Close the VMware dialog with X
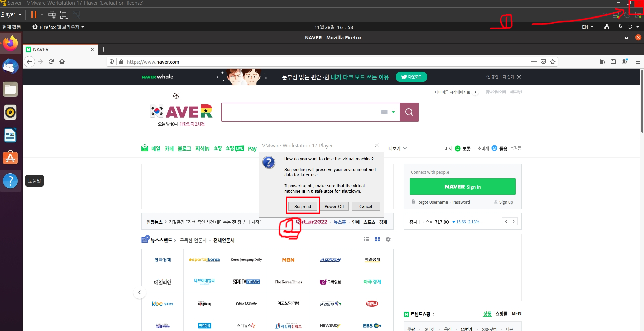The width and height of the screenshot is (644, 331). [377, 145]
